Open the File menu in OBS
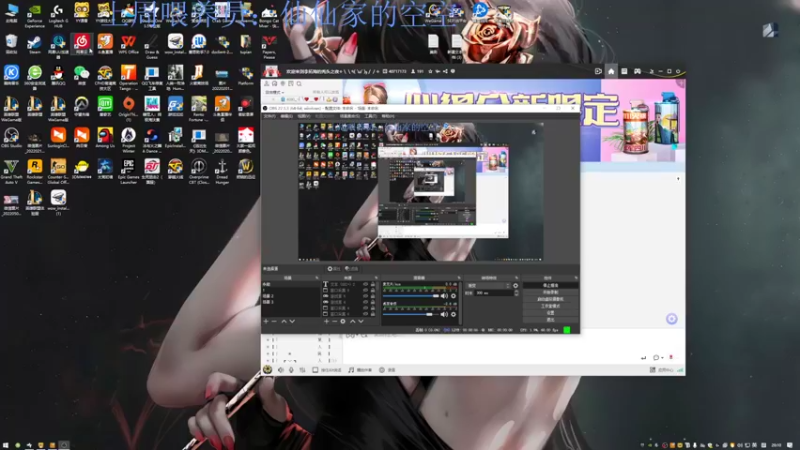 [269, 116]
